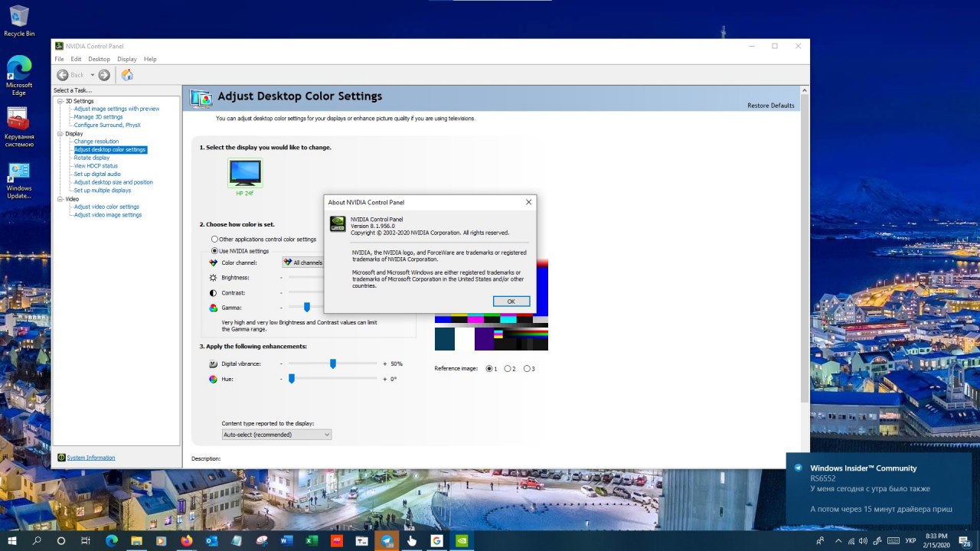Image resolution: width=980 pixels, height=551 pixels.
Task: Open the taskbar Search icon
Action: pos(37,540)
